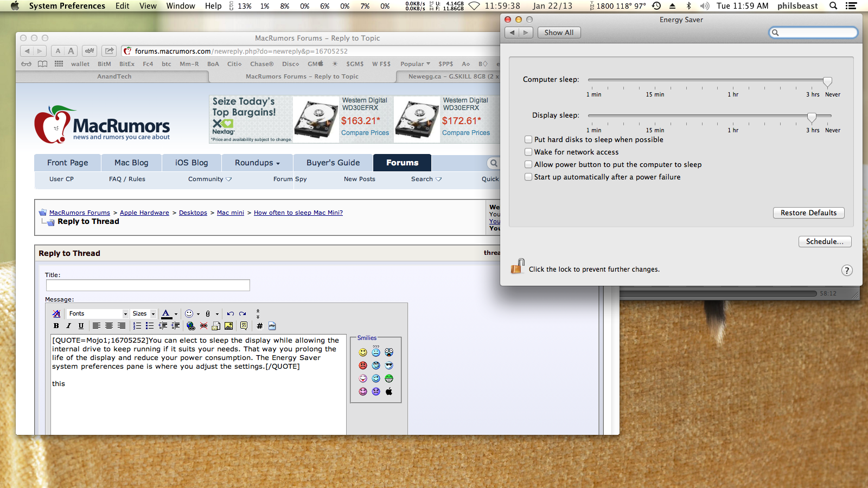Remove link using the unlink icon
Viewport: 868px width, 488px height.
pyautogui.click(x=203, y=326)
